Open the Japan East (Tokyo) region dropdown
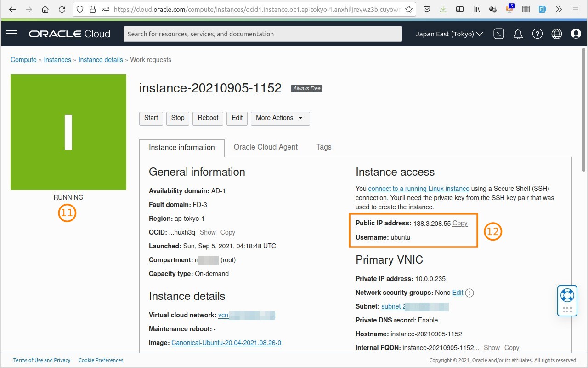Screen dimensions: 588x368 pos(449,34)
